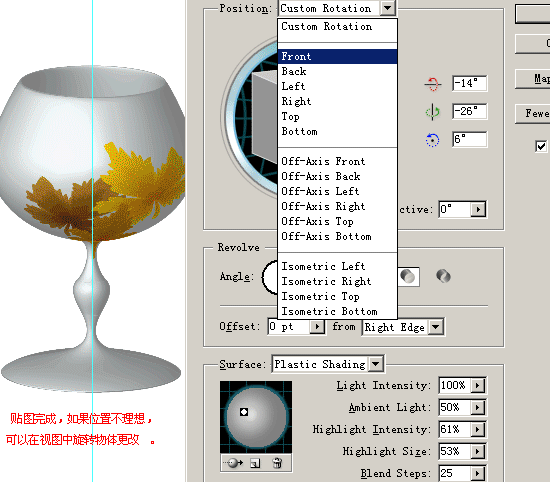The width and height of the screenshot is (550, 482).
Task: Select Left position preset
Action: (337, 86)
